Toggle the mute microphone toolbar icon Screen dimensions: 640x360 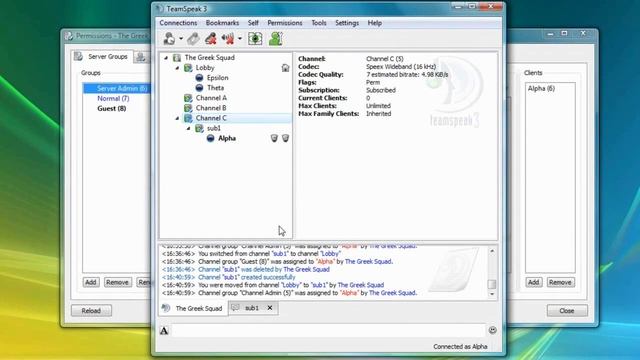click(x=211, y=39)
